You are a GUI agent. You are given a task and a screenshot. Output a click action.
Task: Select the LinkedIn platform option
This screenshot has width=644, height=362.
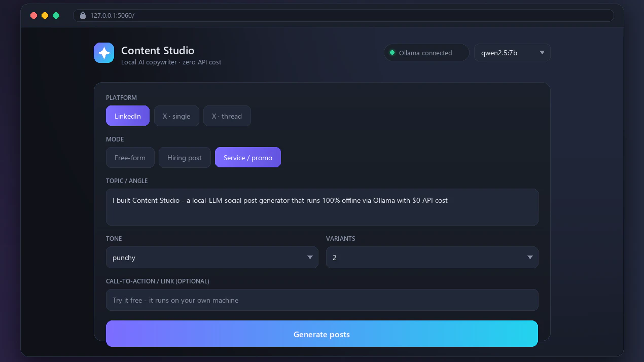pos(128,116)
